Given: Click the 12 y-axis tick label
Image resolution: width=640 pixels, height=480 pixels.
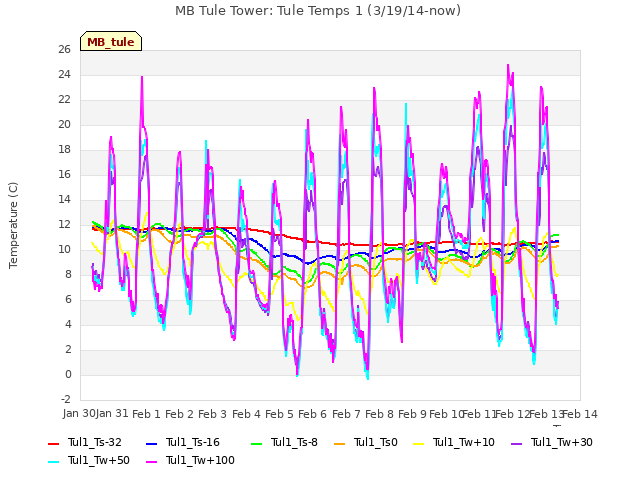Looking at the screenshot, I should pos(64,224).
